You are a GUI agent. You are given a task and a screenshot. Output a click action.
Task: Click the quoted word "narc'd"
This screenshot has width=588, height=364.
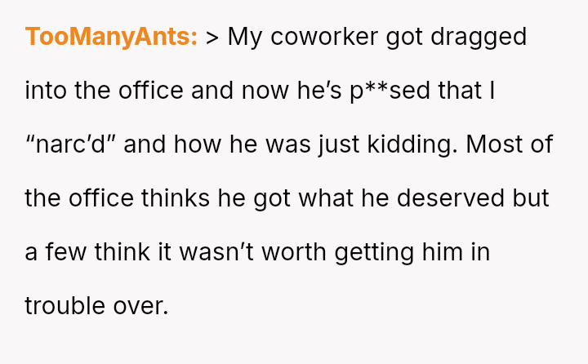point(70,144)
